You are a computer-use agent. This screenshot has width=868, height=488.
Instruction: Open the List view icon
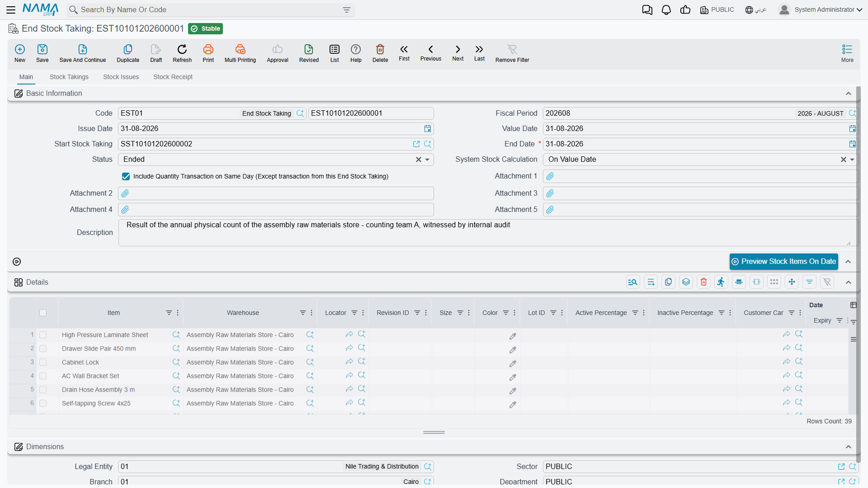[x=335, y=53]
